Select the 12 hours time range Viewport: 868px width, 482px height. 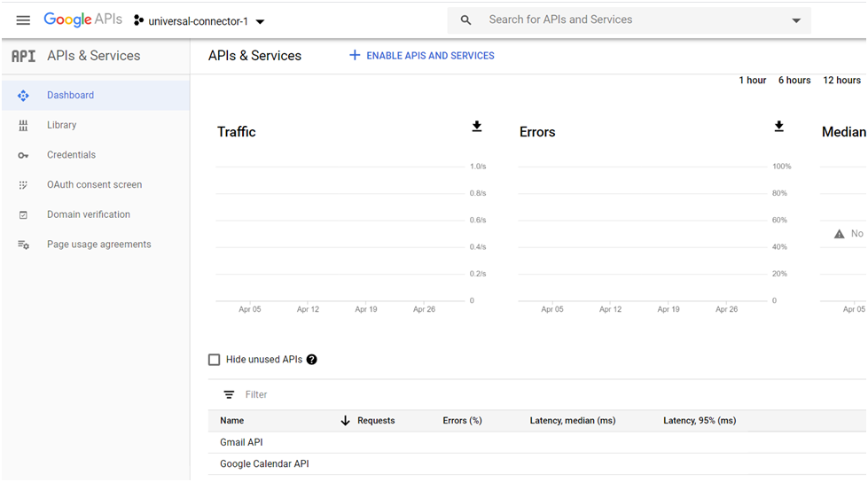842,81
